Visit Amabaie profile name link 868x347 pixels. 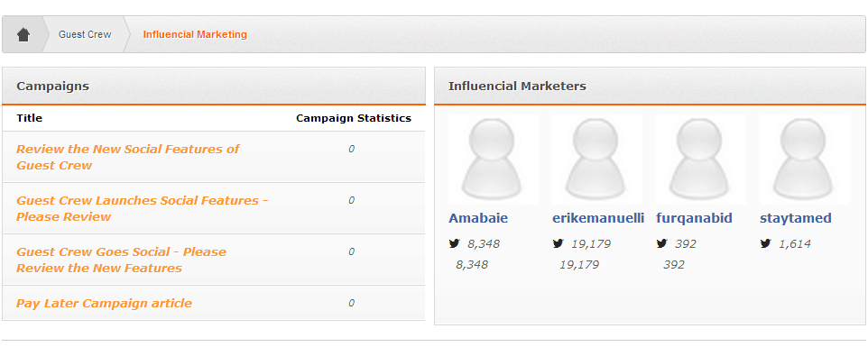478,218
